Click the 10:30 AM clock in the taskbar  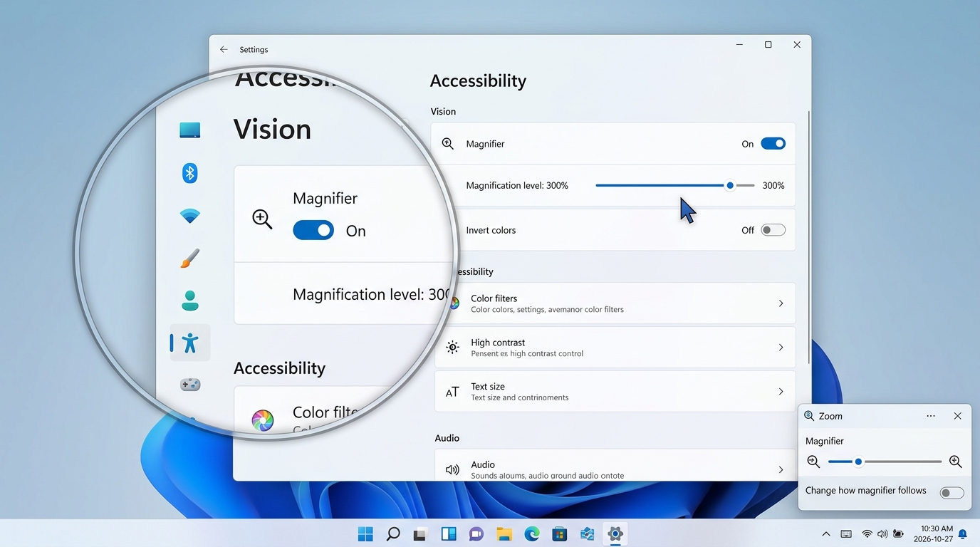937,528
